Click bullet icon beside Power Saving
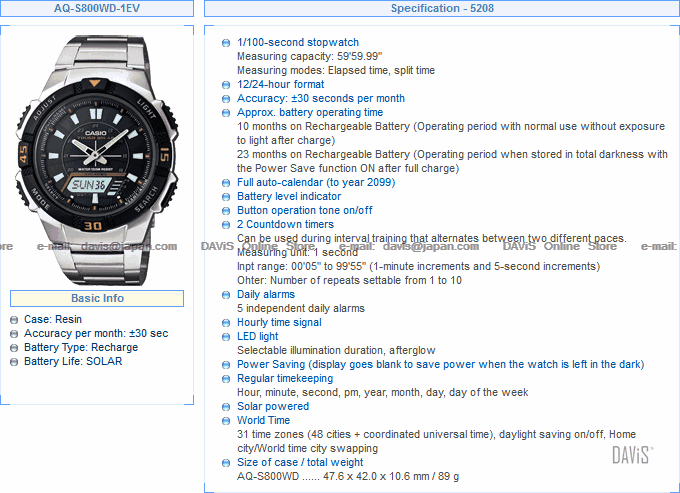This screenshot has width=680, height=493. 226,365
